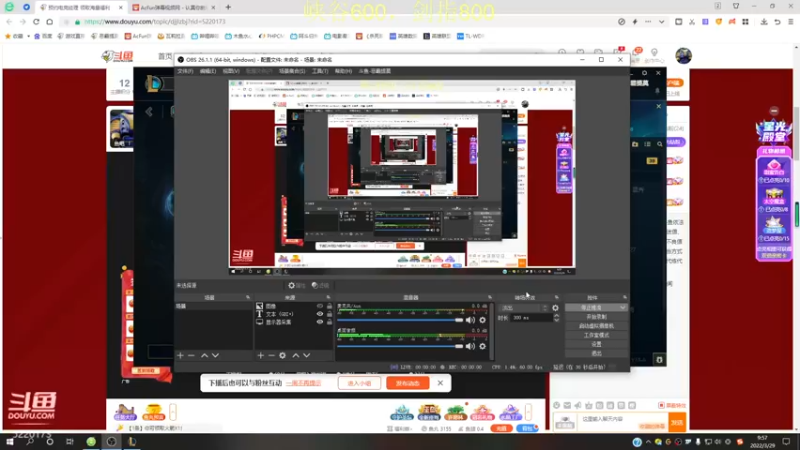800x450 pixels.
Task: Open Windows Start menu
Action: tap(10, 441)
